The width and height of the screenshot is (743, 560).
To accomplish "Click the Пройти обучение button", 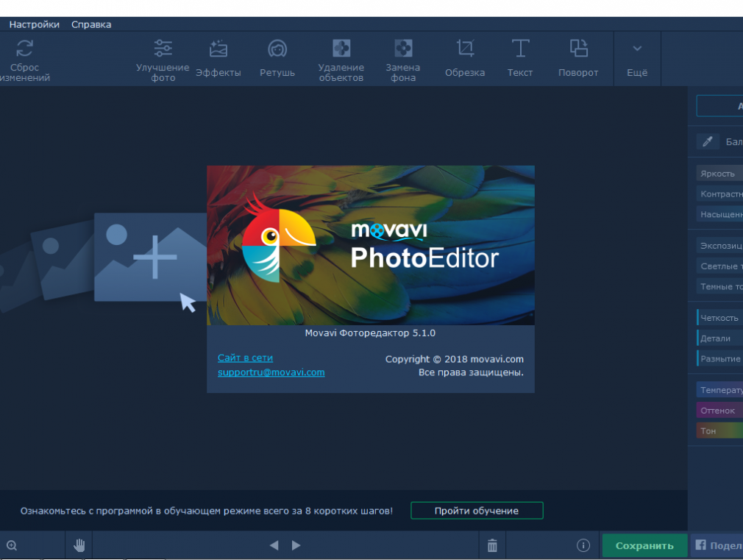I will (477, 511).
